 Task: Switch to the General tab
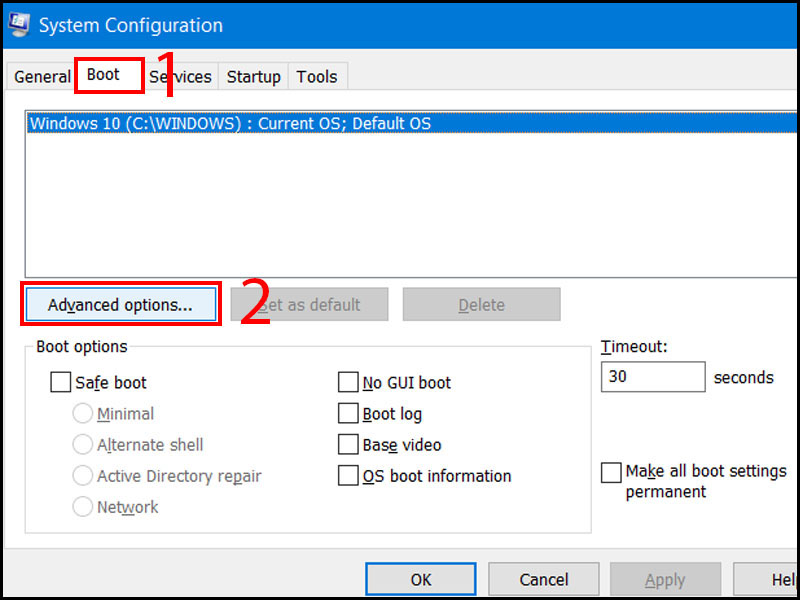point(42,77)
